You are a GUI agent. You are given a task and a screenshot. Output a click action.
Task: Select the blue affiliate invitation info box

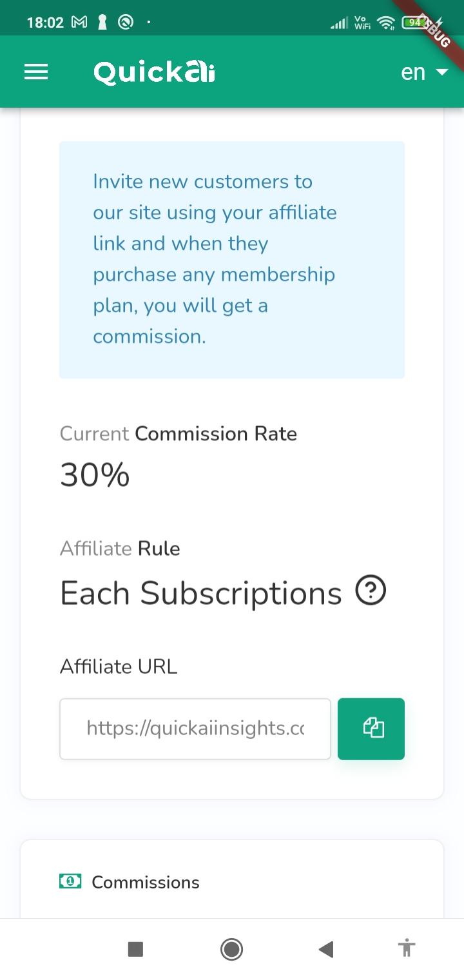[x=232, y=260]
